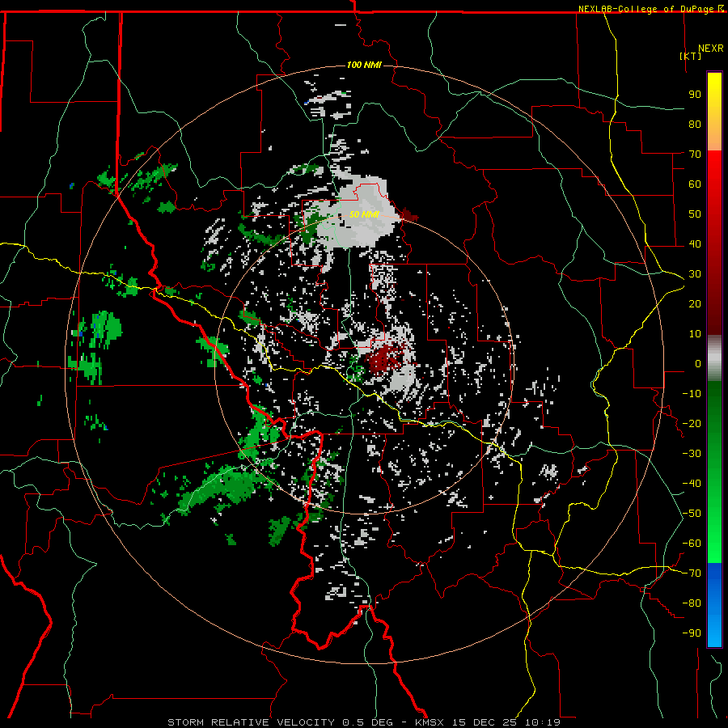Click the 0 value on velocity scale
This screenshot has height=728, width=728.
point(698,363)
